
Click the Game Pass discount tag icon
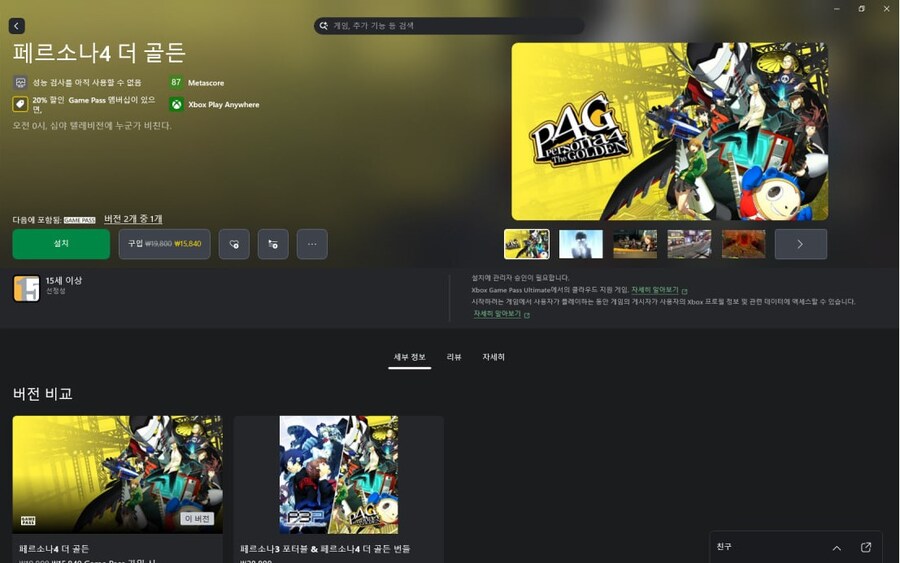[20, 104]
